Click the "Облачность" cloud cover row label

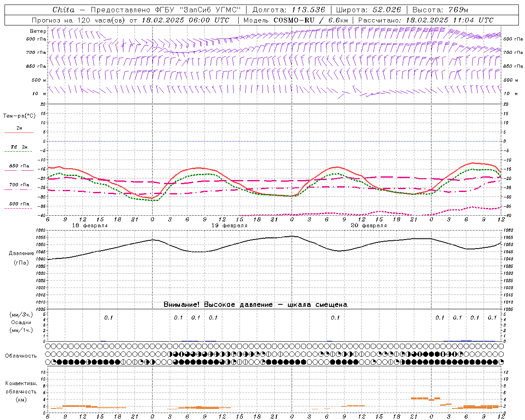[x=21, y=356]
